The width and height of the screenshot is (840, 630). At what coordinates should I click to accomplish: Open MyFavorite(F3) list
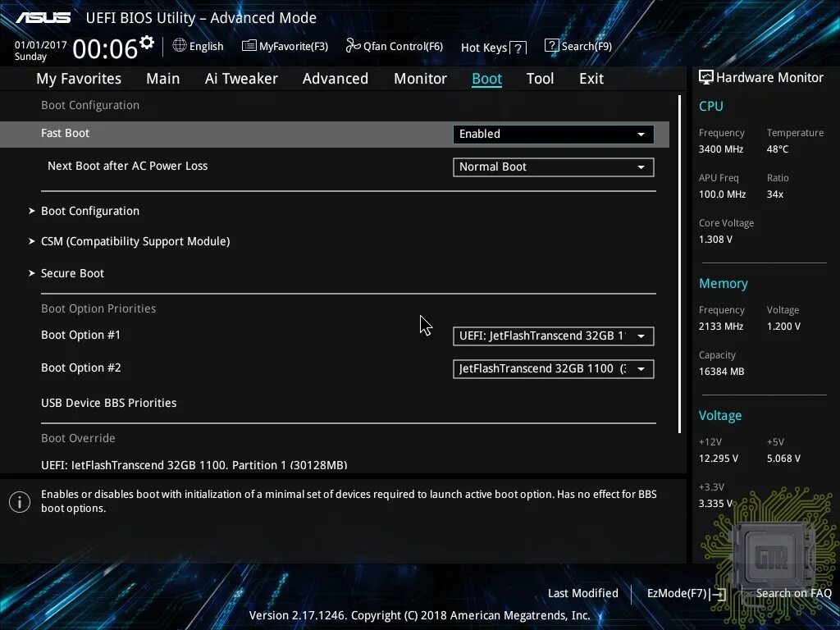[x=285, y=47]
